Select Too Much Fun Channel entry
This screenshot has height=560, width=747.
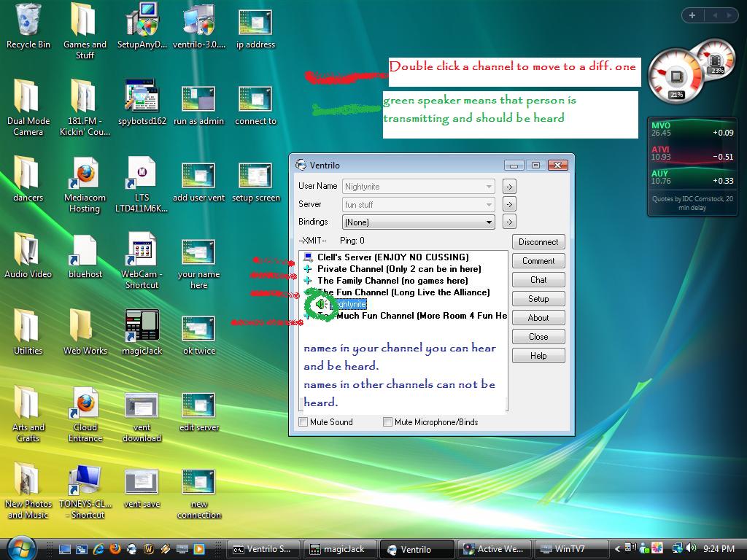pyautogui.click(x=413, y=316)
